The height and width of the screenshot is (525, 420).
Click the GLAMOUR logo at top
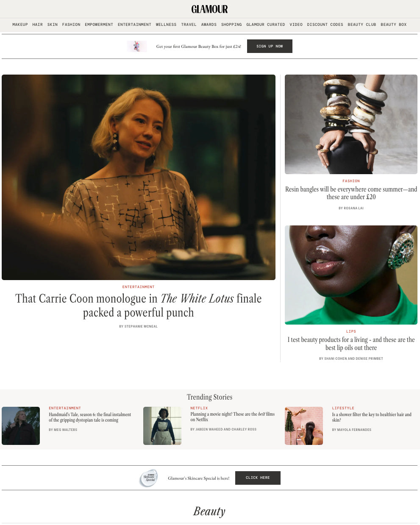[x=209, y=9]
